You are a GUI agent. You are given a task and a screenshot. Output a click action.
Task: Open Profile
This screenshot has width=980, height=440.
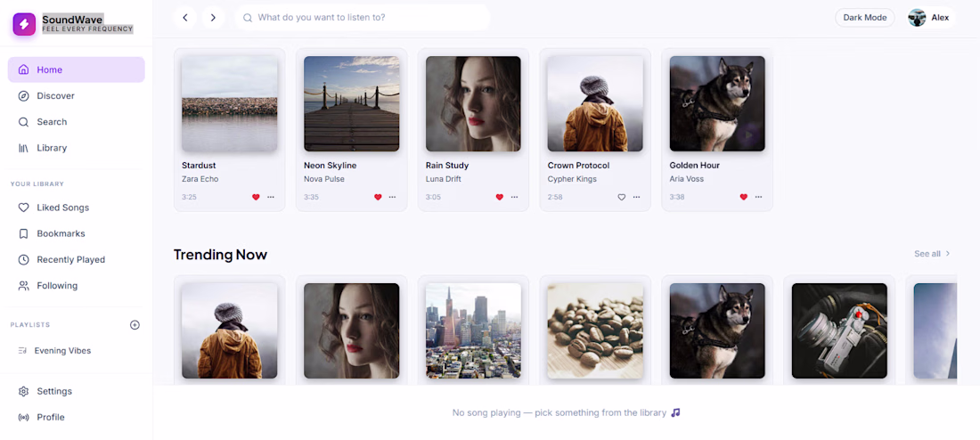pos(77,418)
